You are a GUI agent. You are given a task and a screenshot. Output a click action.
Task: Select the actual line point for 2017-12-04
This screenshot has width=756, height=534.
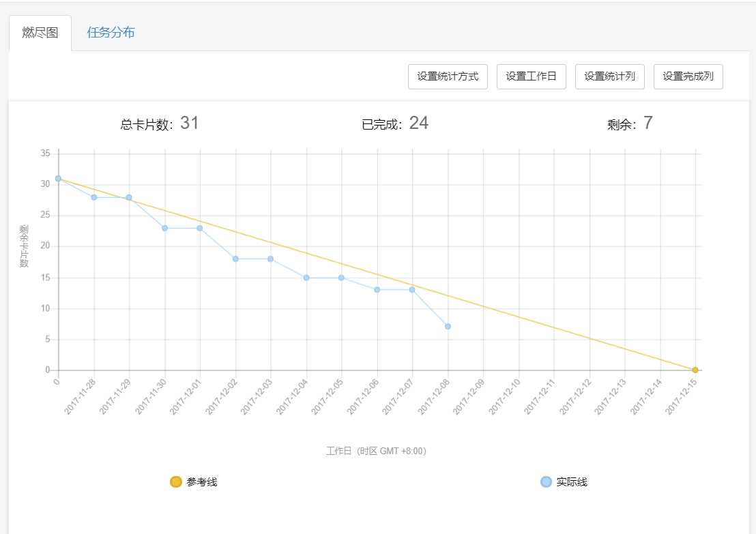306,278
